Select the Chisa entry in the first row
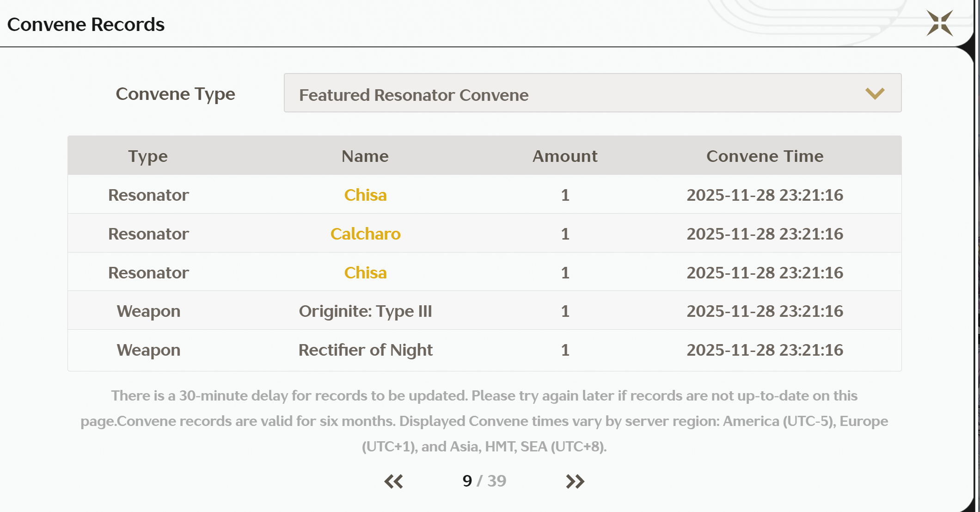This screenshot has height=512, width=980. 365,195
